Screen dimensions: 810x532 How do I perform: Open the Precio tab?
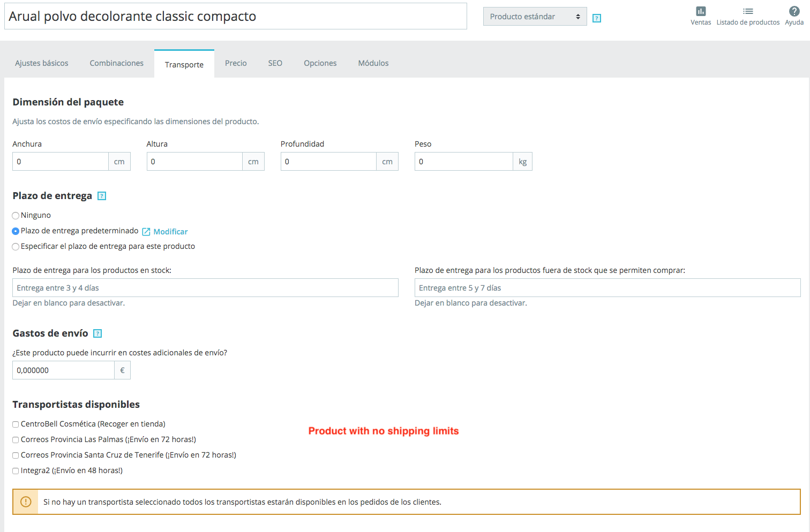pyautogui.click(x=236, y=63)
